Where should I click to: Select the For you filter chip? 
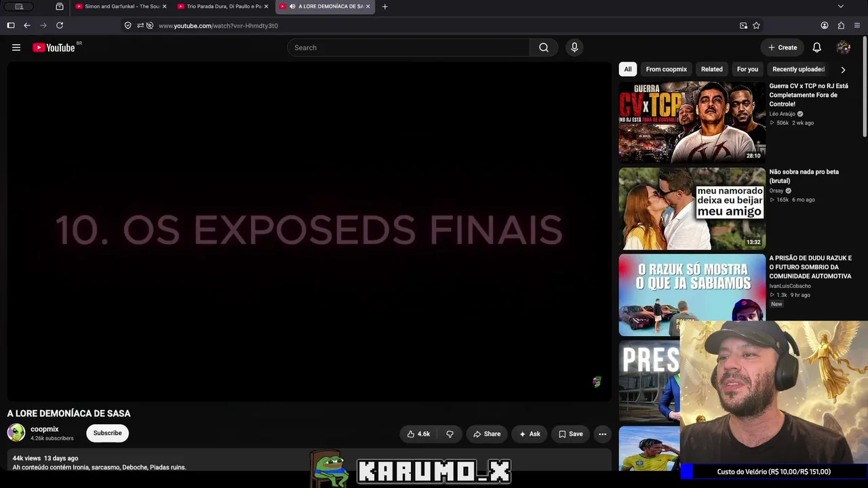click(748, 69)
